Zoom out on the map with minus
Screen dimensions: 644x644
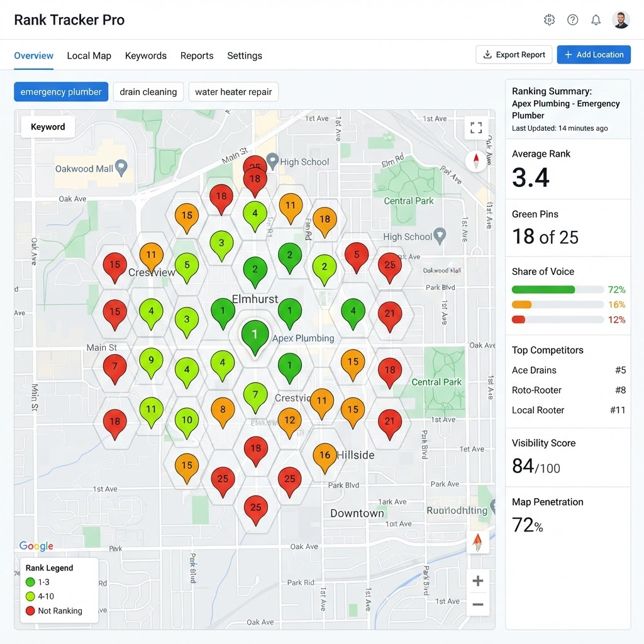click(478, 604)
